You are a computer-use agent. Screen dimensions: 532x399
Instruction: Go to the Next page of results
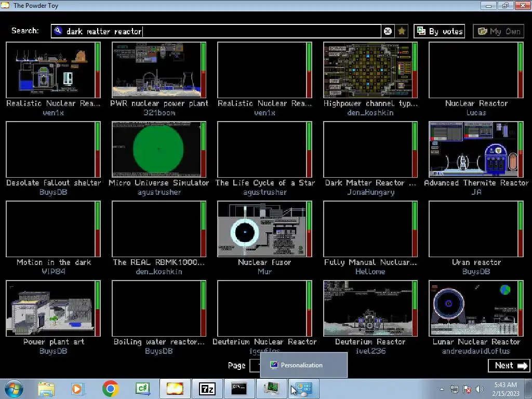coord(509,365)
